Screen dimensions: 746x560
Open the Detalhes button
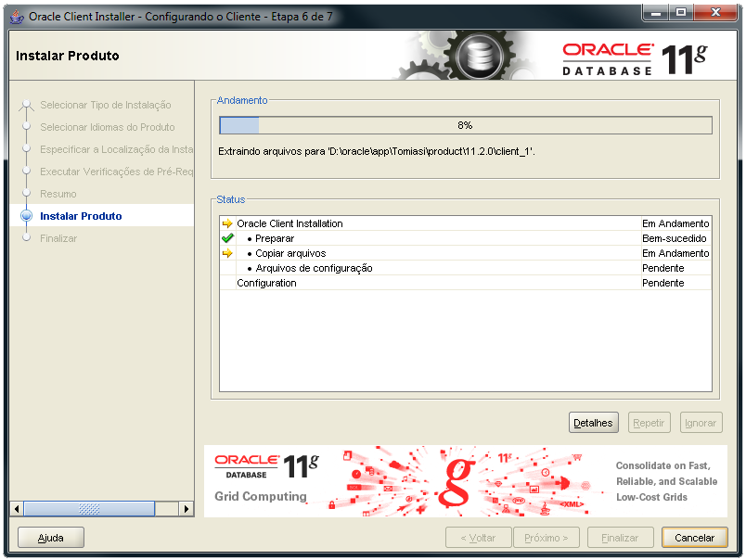point(593,423)
